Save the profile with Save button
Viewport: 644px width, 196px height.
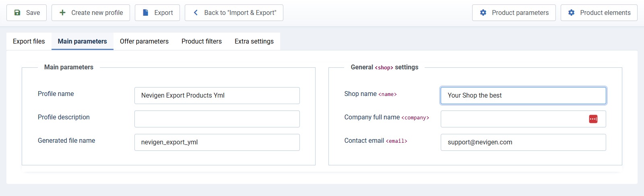click(27, 13)
